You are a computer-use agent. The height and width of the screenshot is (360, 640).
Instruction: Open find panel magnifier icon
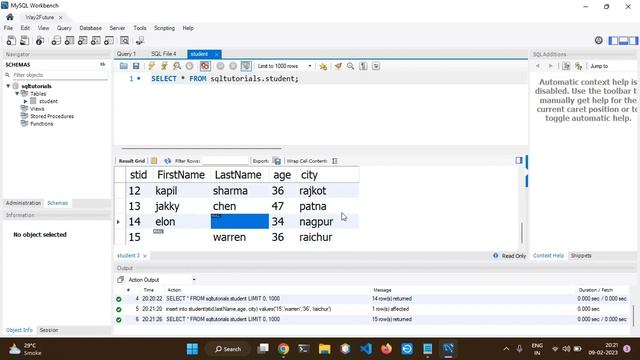[x=350, y=66]
